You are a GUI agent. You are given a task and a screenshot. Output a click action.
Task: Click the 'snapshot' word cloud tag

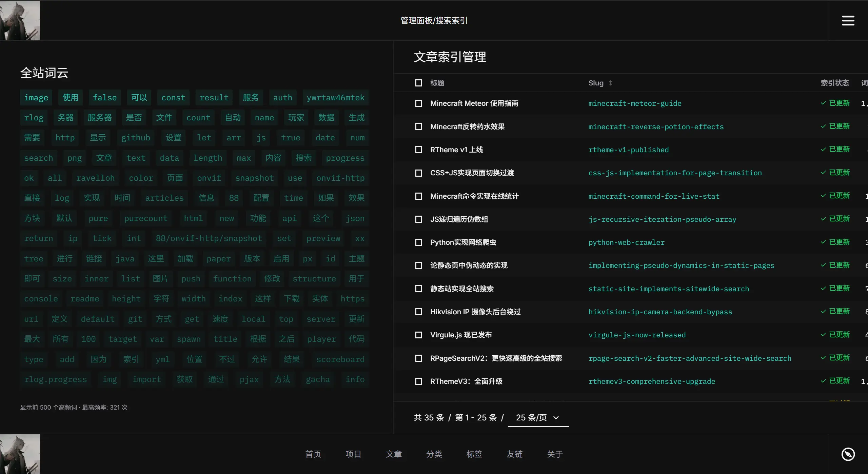pos(254,178)
